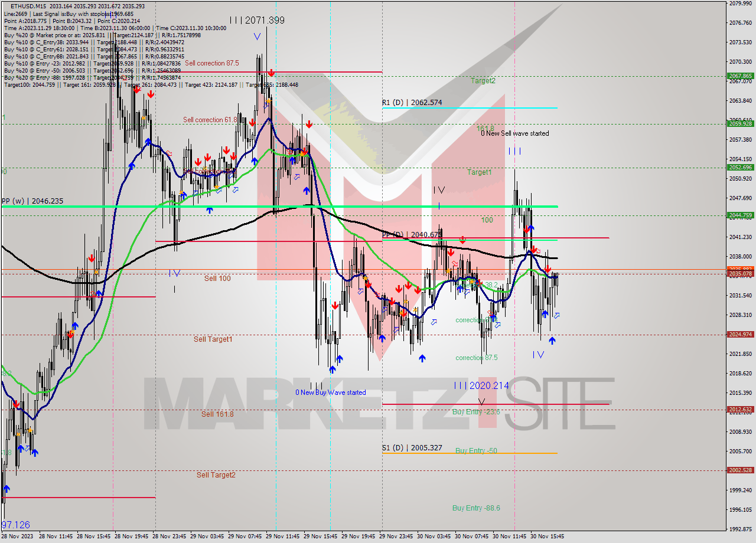Select the '97.126' value at the chart's lower edge
The width and height of the screenshot is (756, 543).
click(x=15, y=525)
